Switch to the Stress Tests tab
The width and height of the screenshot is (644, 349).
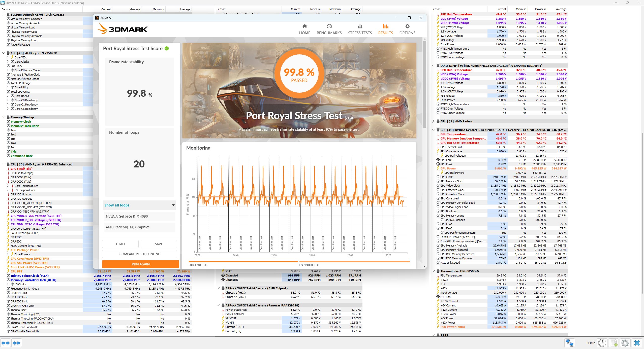click(360, 29)
